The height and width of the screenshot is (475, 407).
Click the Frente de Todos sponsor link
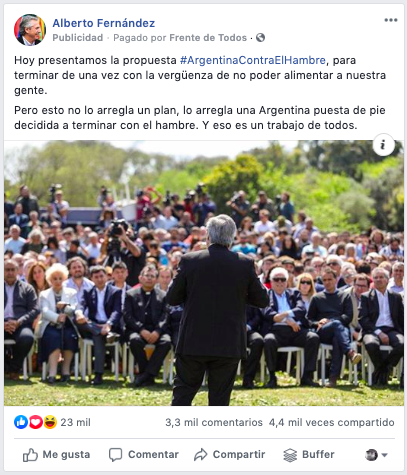tap(208, 38)
